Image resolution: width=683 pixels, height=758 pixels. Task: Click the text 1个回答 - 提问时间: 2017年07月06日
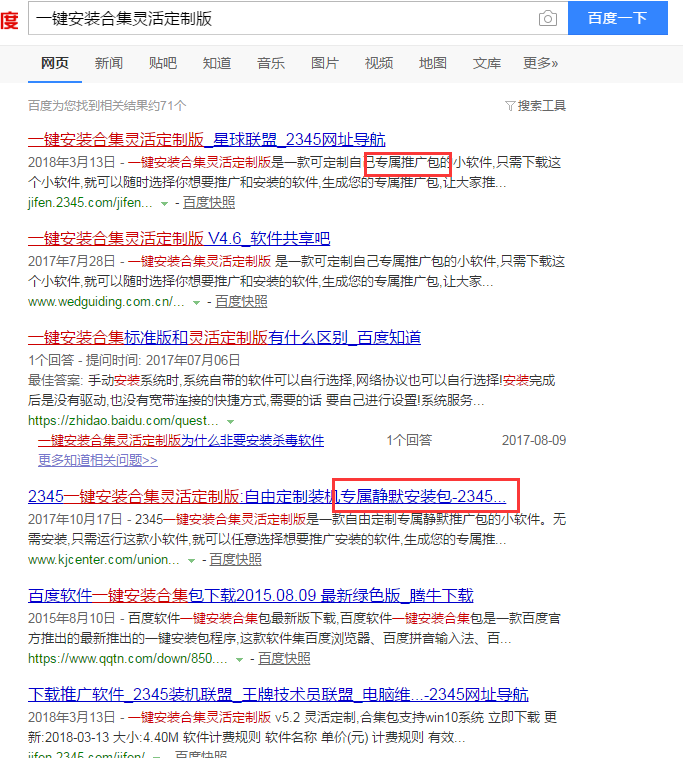click(134, 360)
